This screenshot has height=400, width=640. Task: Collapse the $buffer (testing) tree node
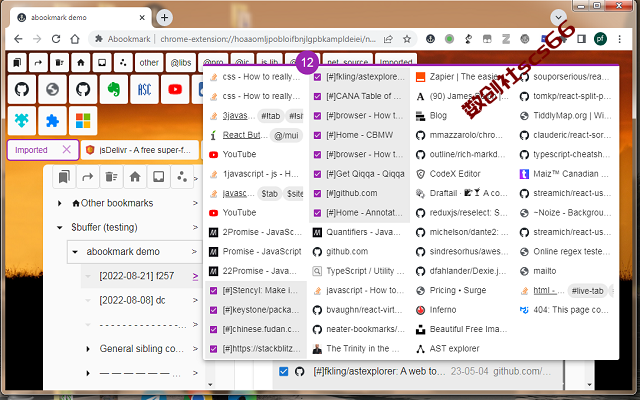(x=60, y=227)
